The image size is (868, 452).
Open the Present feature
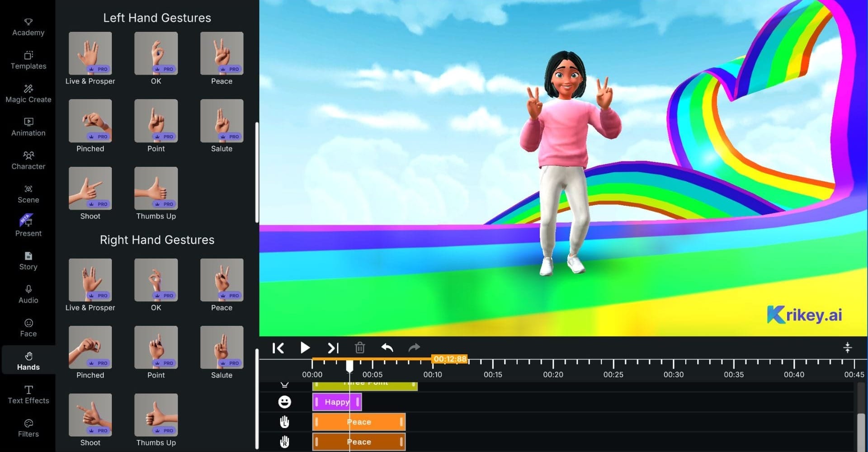[x=28, y=227]
